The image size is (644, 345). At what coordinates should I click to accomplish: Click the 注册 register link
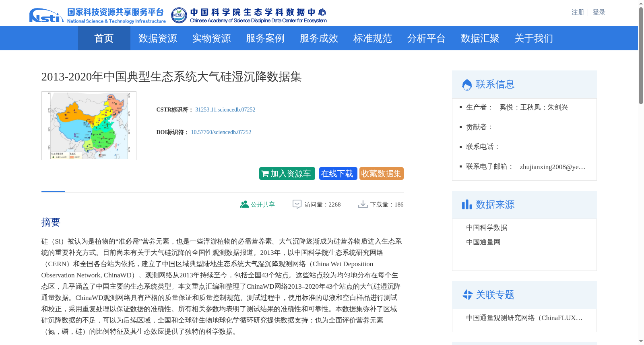click(x=578, y=12)
